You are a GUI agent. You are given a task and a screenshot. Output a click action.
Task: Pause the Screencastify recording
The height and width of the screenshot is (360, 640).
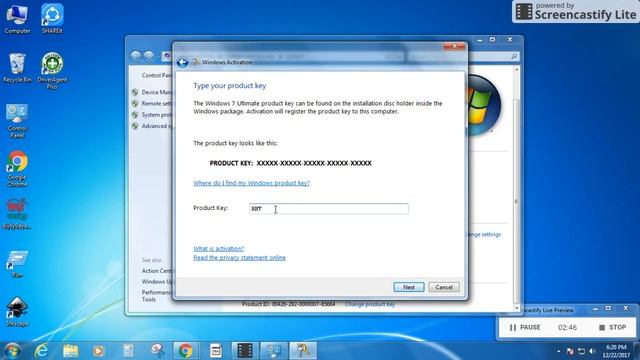click(525, 327)
